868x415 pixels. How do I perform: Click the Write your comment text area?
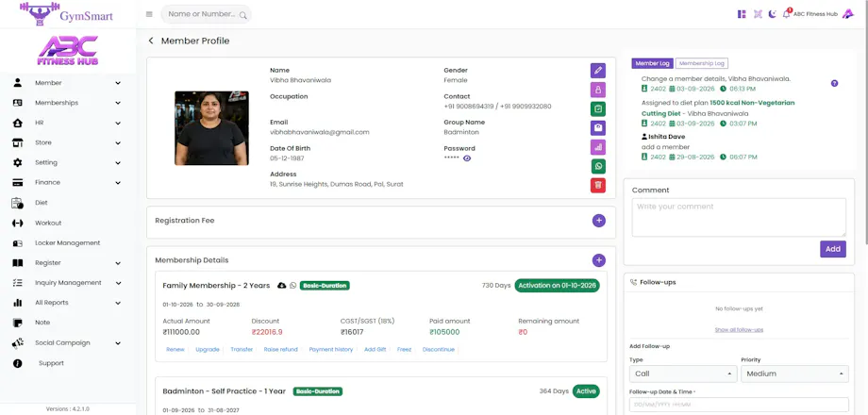(739, 218)
